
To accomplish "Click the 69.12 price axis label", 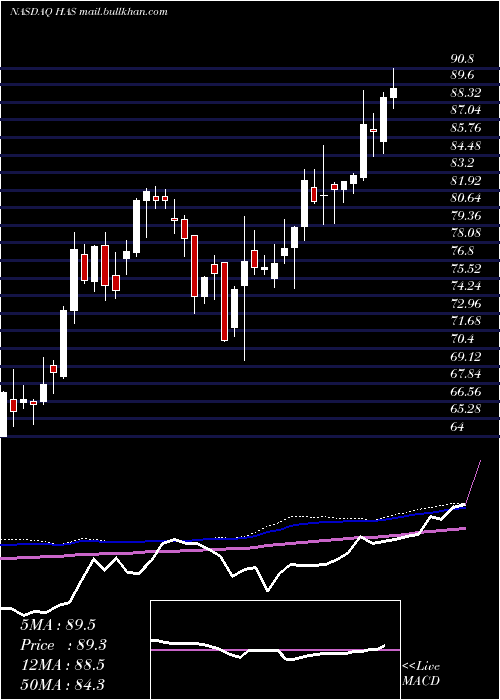I will [466, 356].
